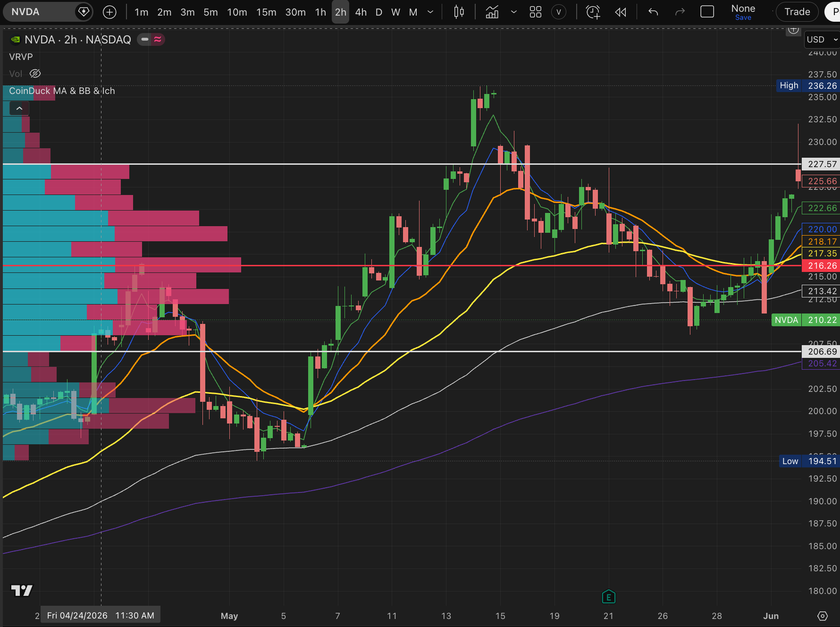Add symbol with the plus circle icon

point(109,12)
